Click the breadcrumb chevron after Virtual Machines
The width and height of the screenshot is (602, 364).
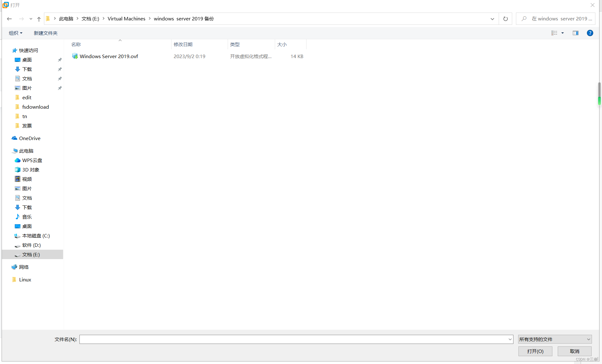click(x=150, y=19)
